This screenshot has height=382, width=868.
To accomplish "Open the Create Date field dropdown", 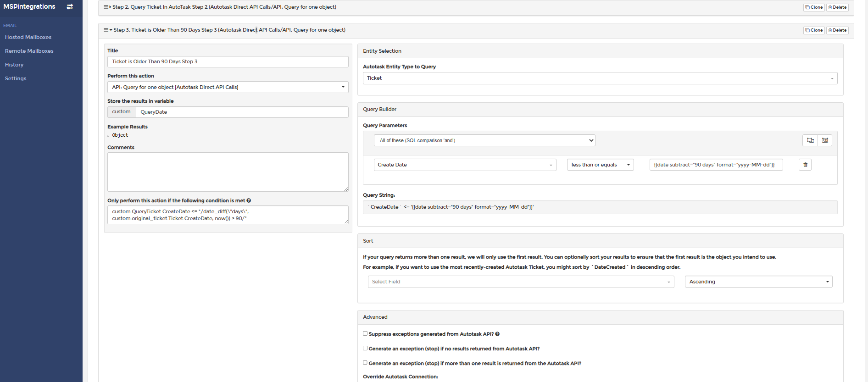I will pos(465,165).
